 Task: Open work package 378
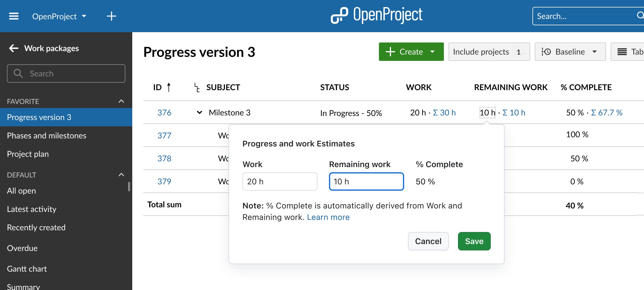(x=164, y=158)
